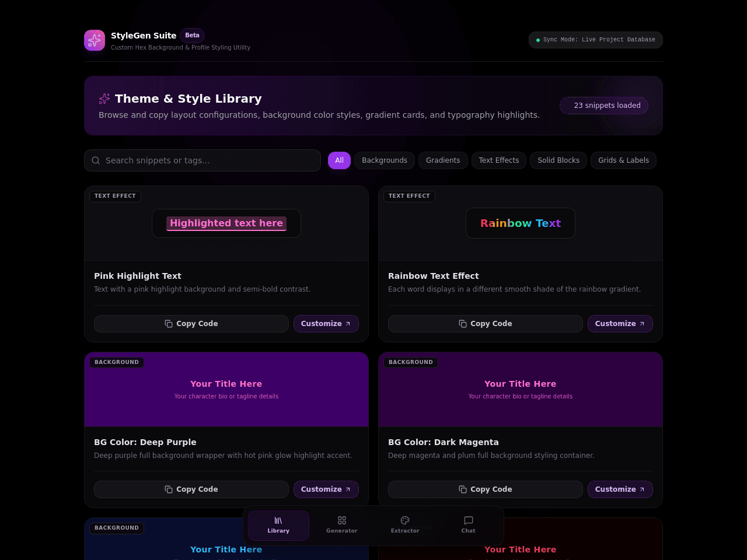
Task: Click the Deep Purple background preview
Action: click(x=226, y=390)
